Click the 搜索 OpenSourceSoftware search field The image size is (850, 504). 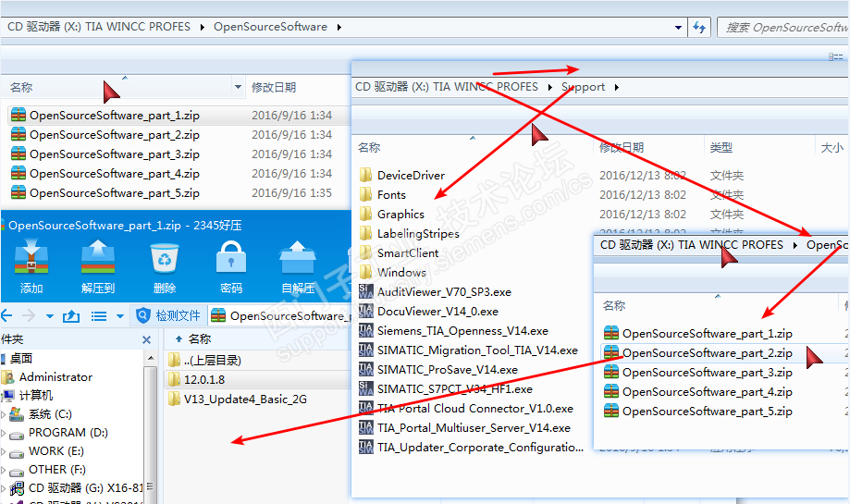(783, 27)
